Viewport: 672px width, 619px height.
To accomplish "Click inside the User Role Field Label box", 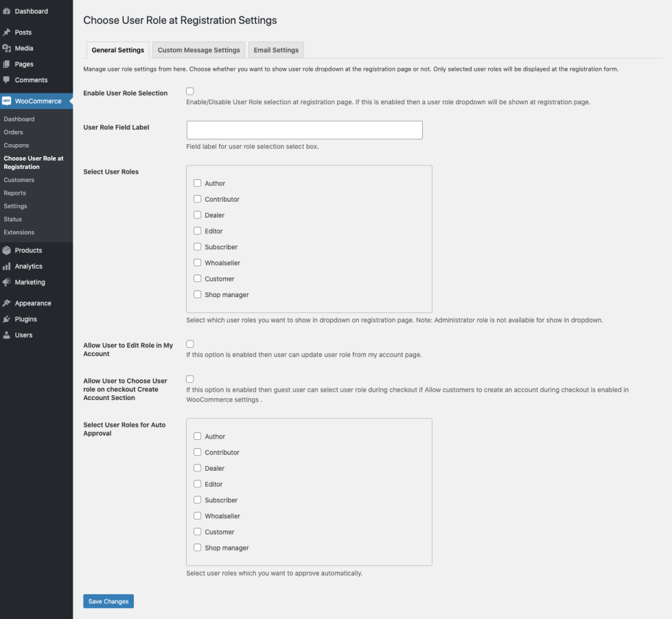I will 304,130.
